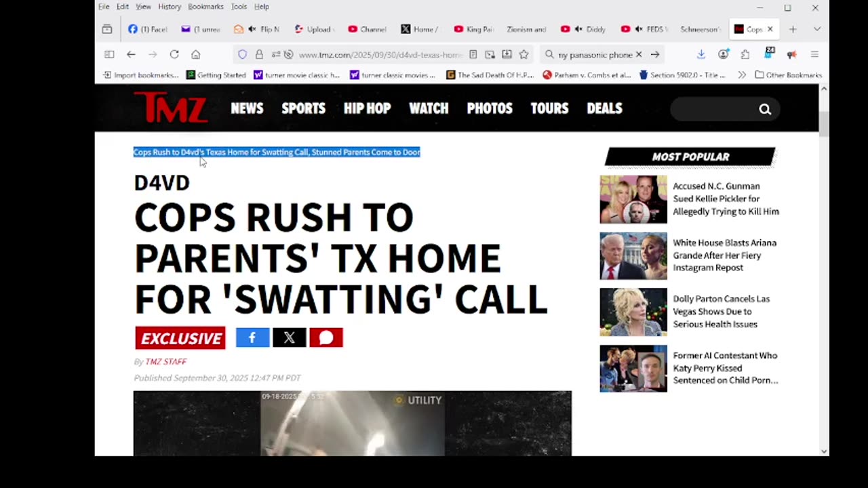The width and height of the screenshot is (868, 488).
Task: Open the TOURS nav link
Action: [x=549, y=108]
